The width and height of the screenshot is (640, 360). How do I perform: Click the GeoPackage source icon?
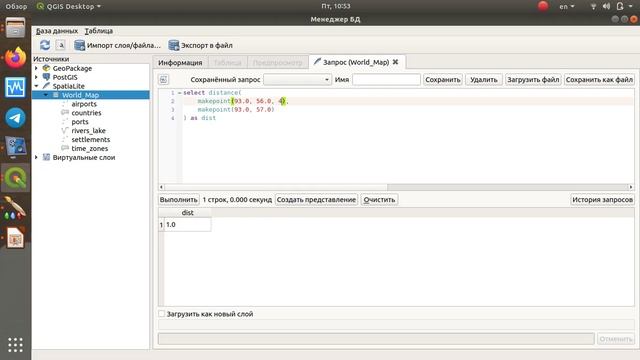click(x=47, y=68)
